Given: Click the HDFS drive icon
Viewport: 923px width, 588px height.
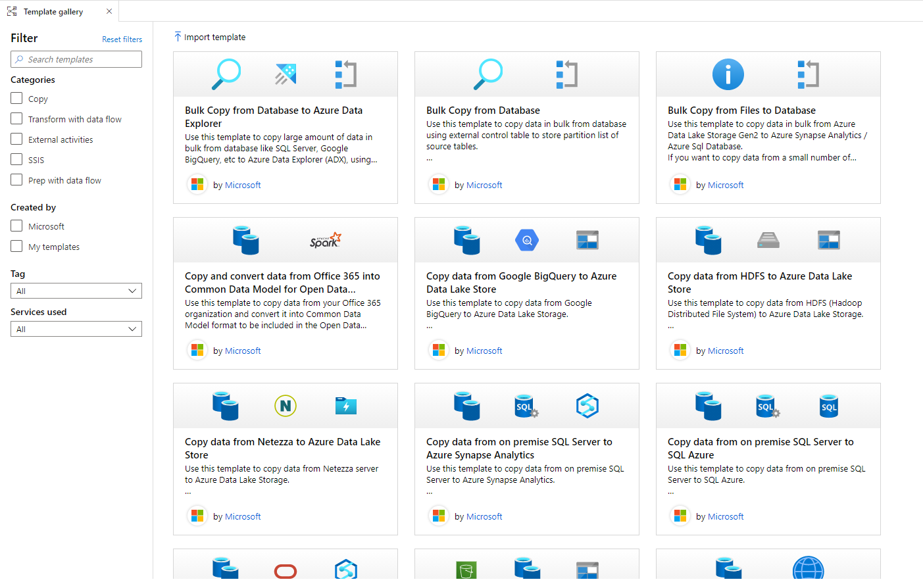Looking at the screenshot, I should click(768, 240).
